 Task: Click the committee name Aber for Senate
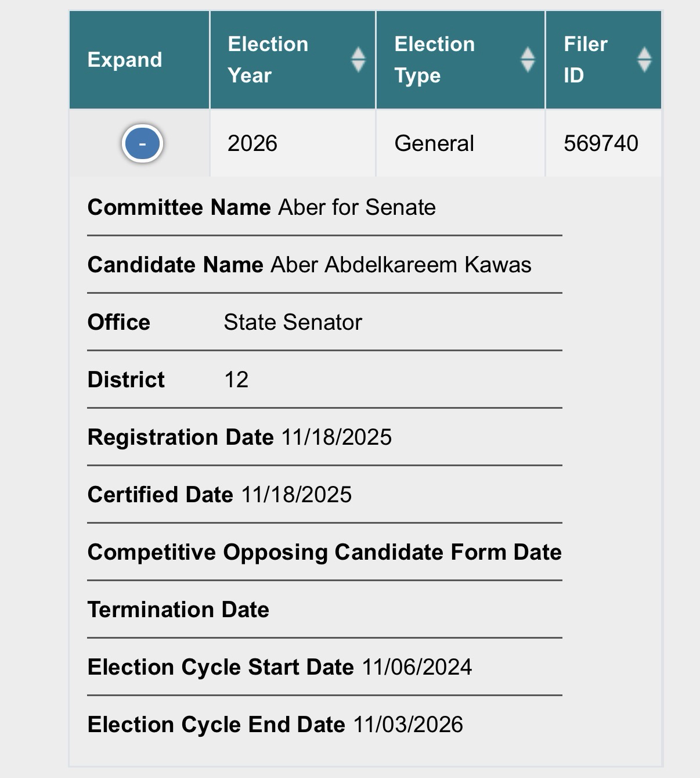[x=357, y=207]
